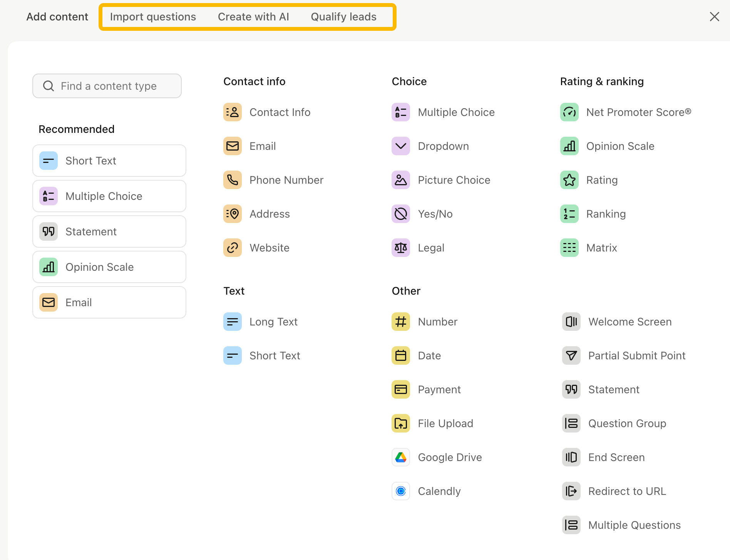Image resolution: width=730 pixels, height=560 pixels.
Task: Choose Google Drive label
Action: click(450, 457)
